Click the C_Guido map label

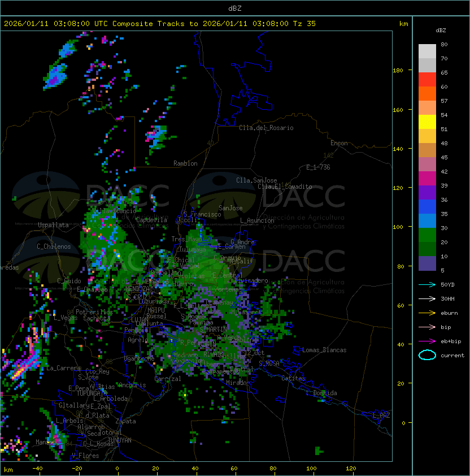69,281
